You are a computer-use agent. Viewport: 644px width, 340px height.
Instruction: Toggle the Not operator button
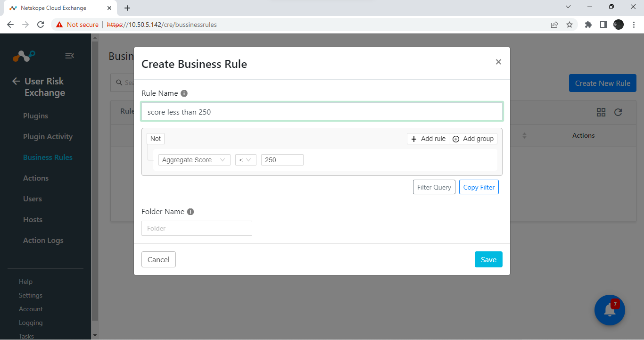point(156,139)
